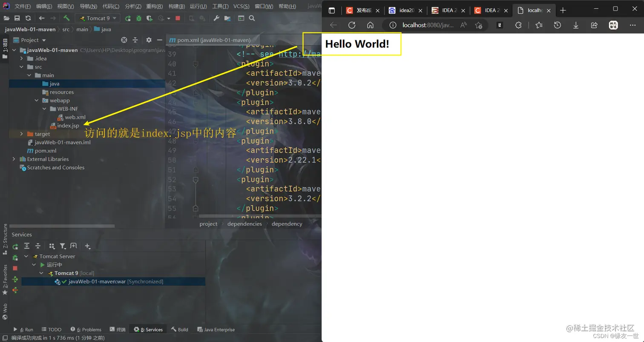The image size is (644, 342).
Task: Collapse the javaWeb-01-maven project root
Action: tap(14, 50)
